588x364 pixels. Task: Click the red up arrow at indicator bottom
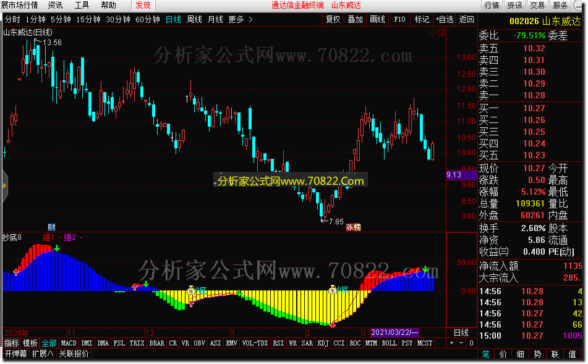coord(333,324)
